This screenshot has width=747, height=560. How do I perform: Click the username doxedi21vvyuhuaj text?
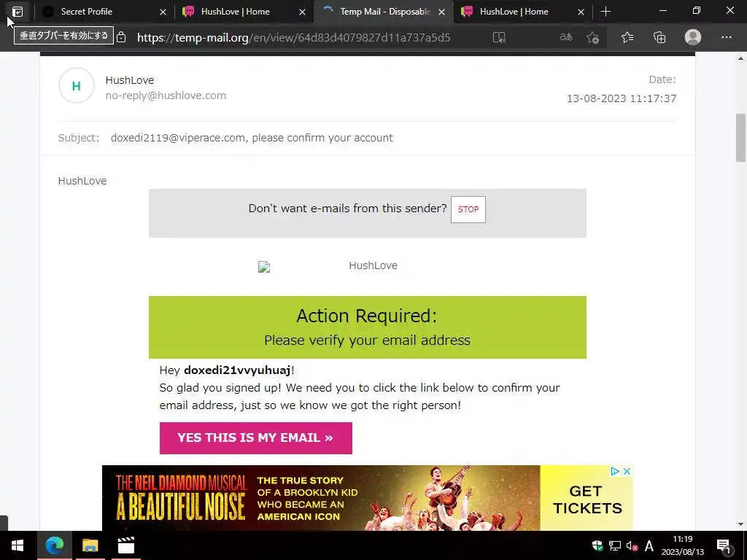(x=237, y=370)
